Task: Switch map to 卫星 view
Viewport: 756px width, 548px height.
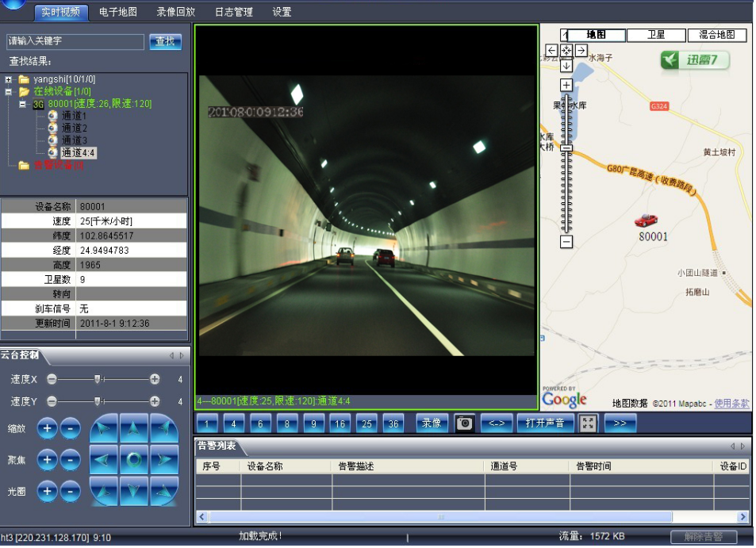Action: [656, 35]
